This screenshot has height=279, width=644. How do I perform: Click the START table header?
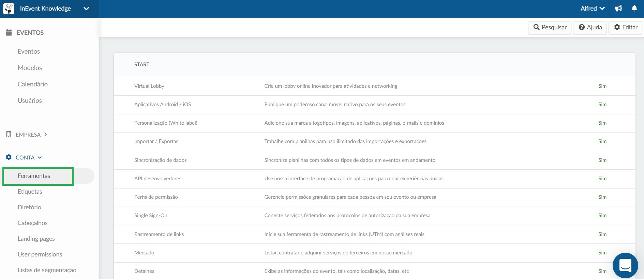(142, 65)
